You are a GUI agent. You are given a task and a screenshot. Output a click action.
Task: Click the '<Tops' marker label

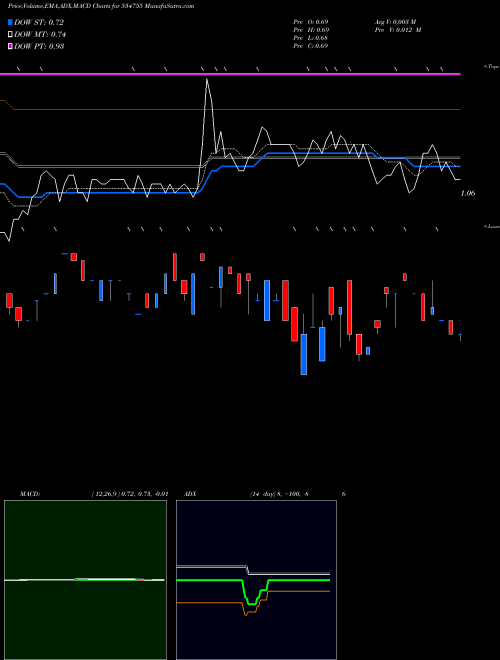pyautogui.click(x=492, y=67)
